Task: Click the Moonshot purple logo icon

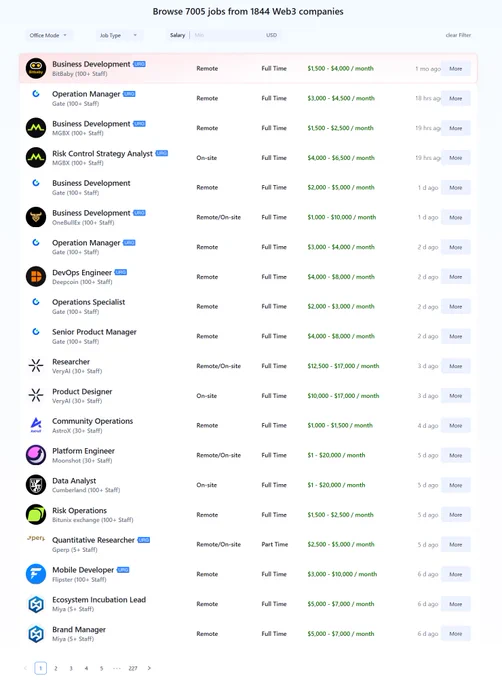Action: click(x=36, y=455)
